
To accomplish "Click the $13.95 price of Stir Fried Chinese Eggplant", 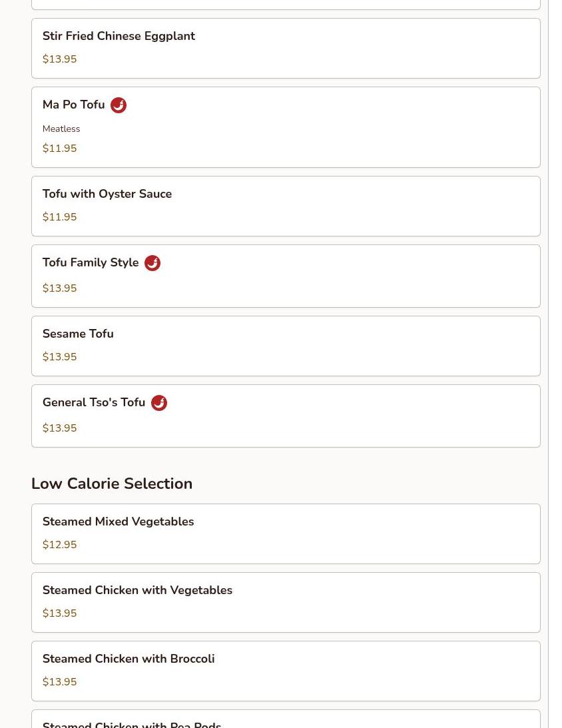I will [x=60, y=60].
